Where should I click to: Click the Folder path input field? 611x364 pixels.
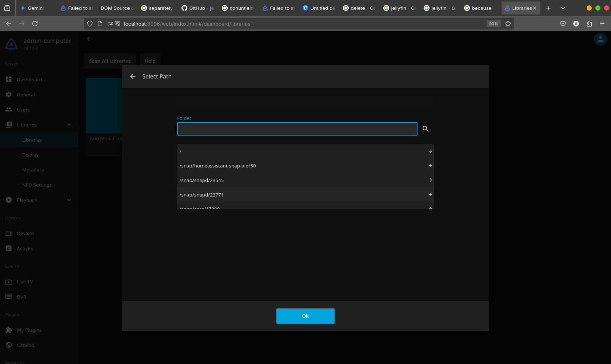tap(297, 129)
